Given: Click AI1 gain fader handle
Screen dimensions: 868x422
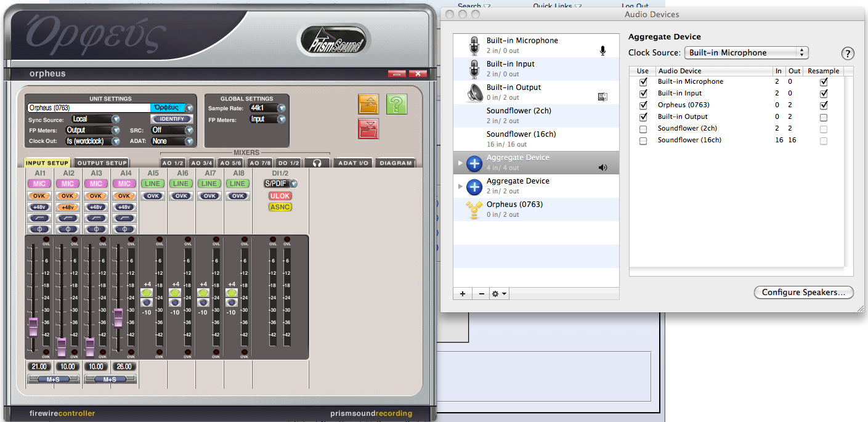Looking at the screenshot, I should pyautogui.click(x=33, y=327).
